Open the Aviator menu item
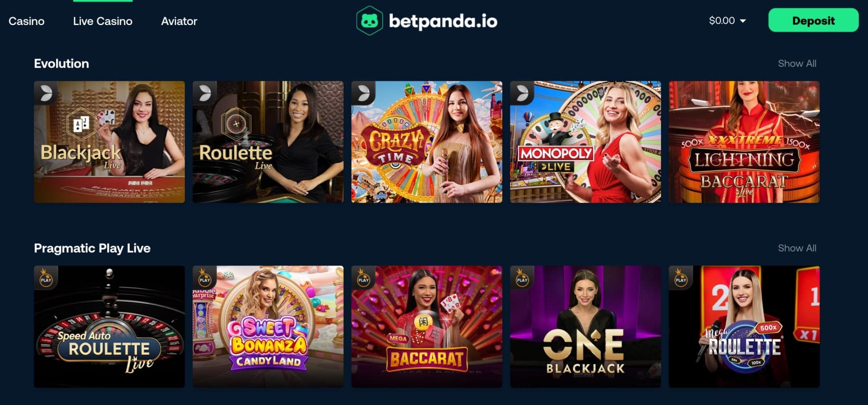The width and height of the screenshot is (868, 405). coord(179,21)
